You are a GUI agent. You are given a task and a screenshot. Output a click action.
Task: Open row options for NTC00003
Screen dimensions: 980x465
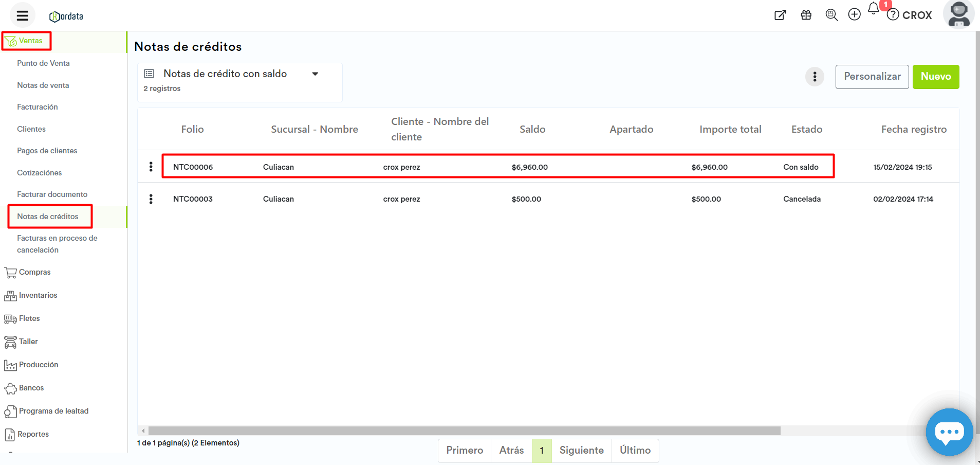point(151,199)
